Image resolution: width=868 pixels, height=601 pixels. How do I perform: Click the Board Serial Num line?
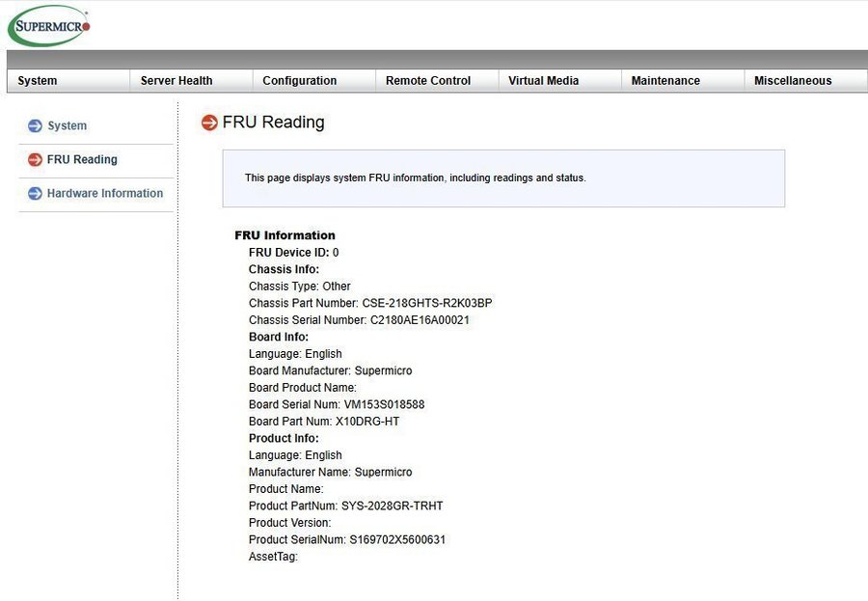337,404
